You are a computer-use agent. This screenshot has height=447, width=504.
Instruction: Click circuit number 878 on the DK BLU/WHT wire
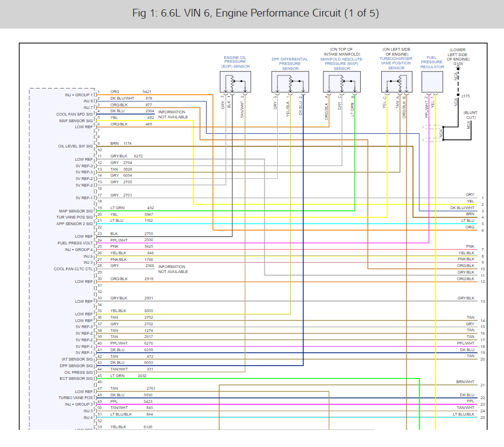pos(149,99)
